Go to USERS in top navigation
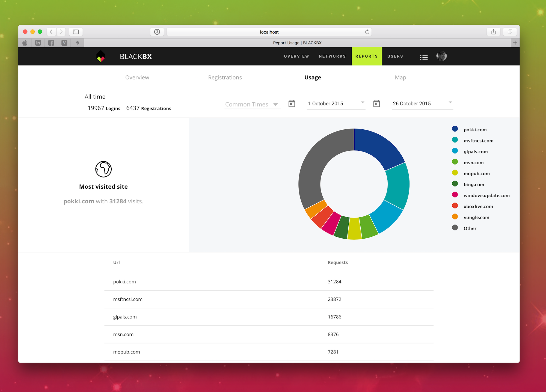The height and width of the screenshot is (392, 546). point(395,56)
